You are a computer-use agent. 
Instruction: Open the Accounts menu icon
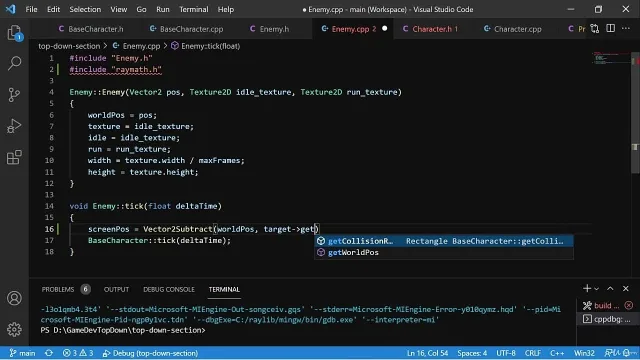pyautogui.click(x=14, y=298)
